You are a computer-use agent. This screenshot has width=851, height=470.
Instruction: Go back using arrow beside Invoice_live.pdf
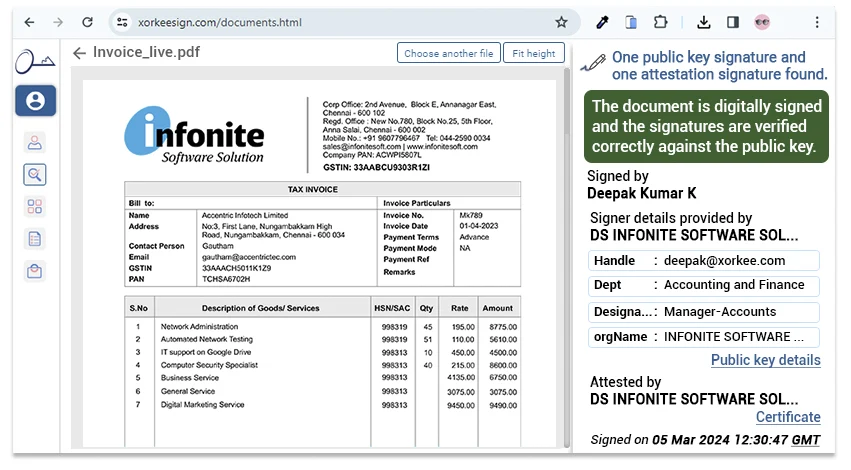click(x=80, y=53)
